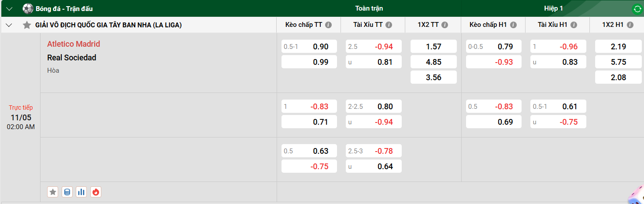This screenshot has height=204, width=644.
Task: Select the Hiệp 1 header tab
Action: (x=553, y=8)
